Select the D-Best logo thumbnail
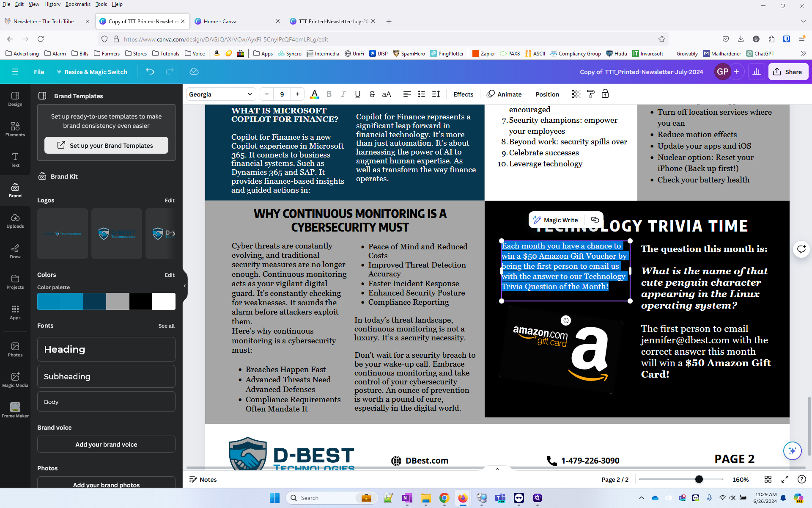The width and height of the screenshot is (812, 508). tap(117, 233)
